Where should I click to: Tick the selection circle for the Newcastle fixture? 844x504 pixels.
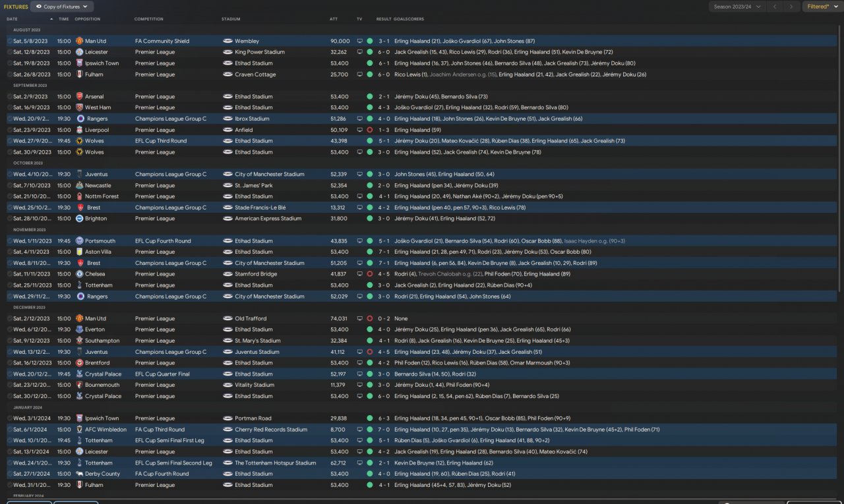(10, 185)
